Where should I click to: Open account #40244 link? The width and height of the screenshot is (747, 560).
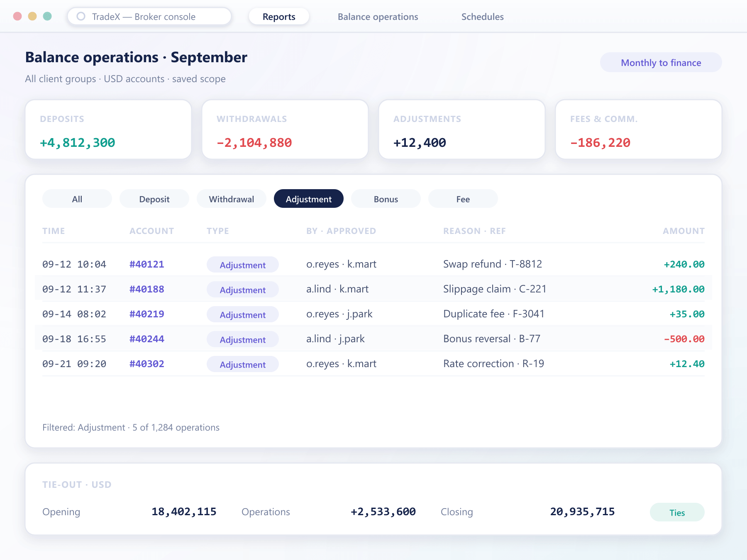pos(147,339)
